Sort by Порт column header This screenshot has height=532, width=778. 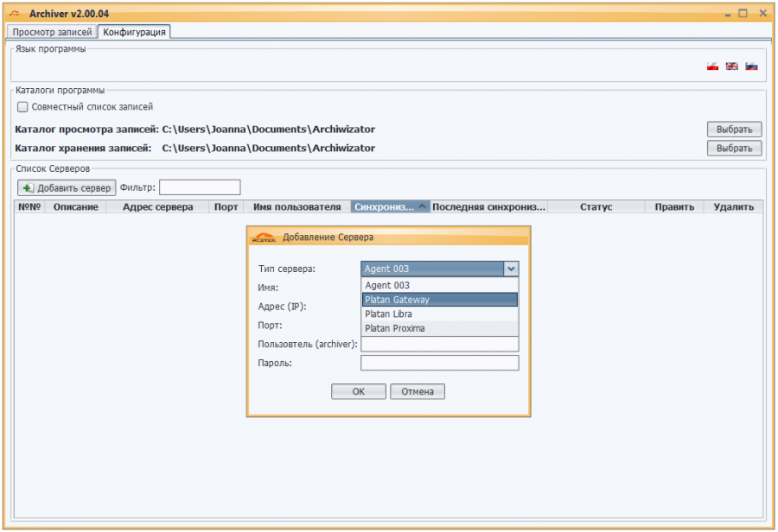click(x=226, y=206)
